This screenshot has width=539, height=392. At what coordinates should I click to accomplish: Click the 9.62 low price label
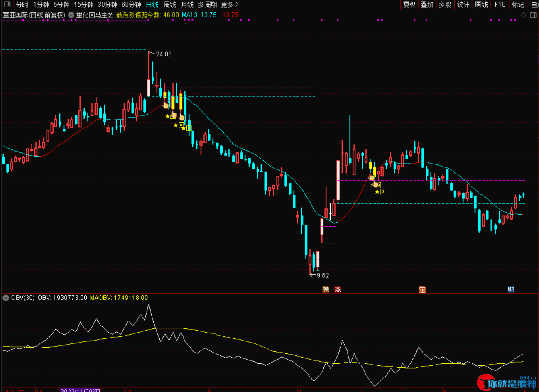tap(323, 275)
